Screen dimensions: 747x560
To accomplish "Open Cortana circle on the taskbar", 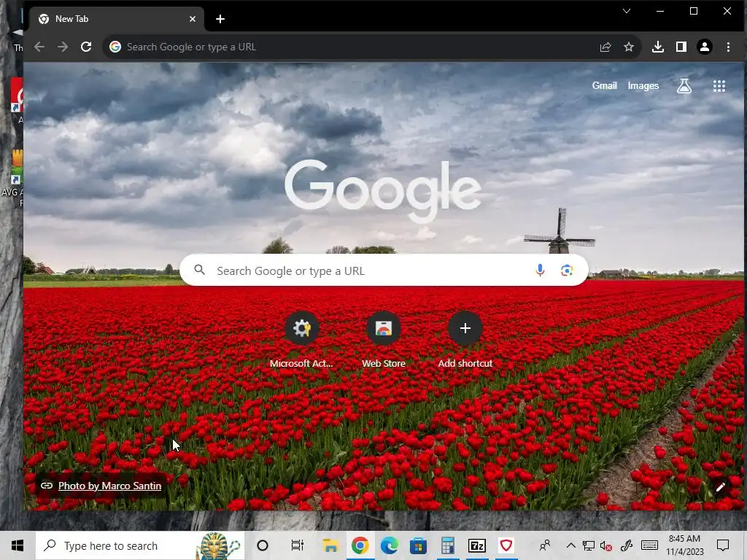I will (x=263, y=545).
